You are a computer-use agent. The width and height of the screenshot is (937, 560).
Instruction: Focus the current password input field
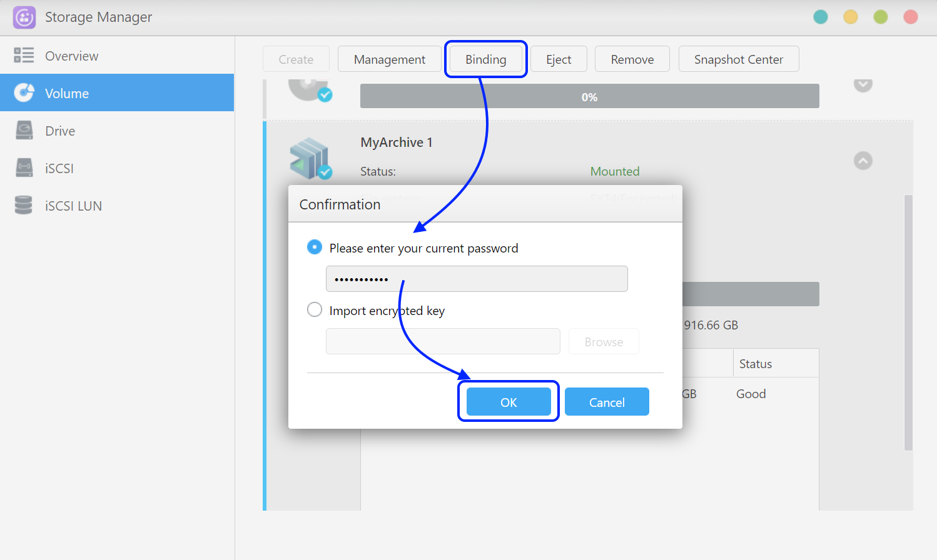476,279
